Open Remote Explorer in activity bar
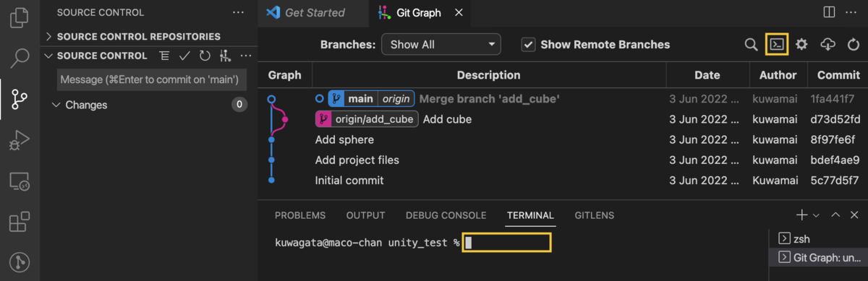 [x=20, y=181]
